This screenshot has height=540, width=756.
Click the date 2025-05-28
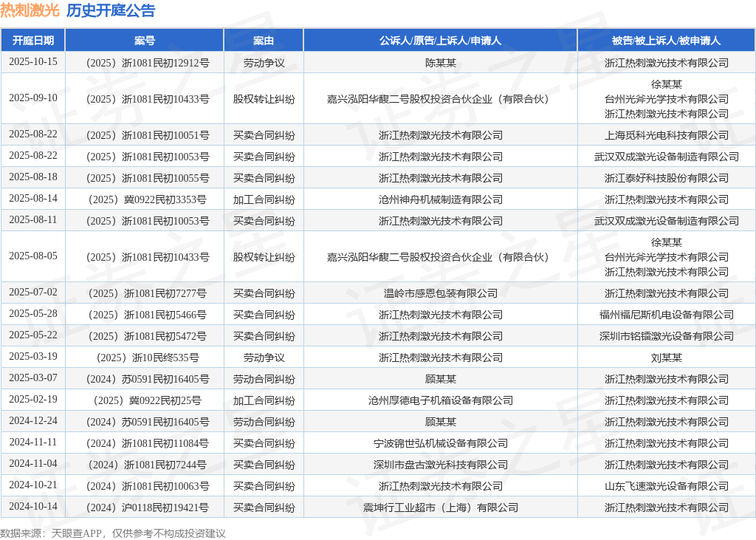[x=32, y=314]
